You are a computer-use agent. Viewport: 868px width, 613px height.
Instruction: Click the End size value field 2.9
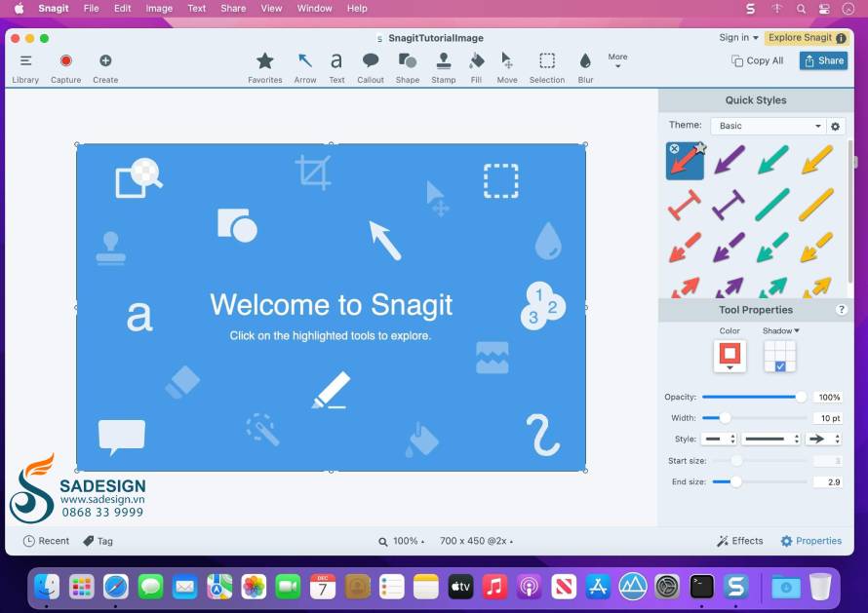[x=828, y=482]
